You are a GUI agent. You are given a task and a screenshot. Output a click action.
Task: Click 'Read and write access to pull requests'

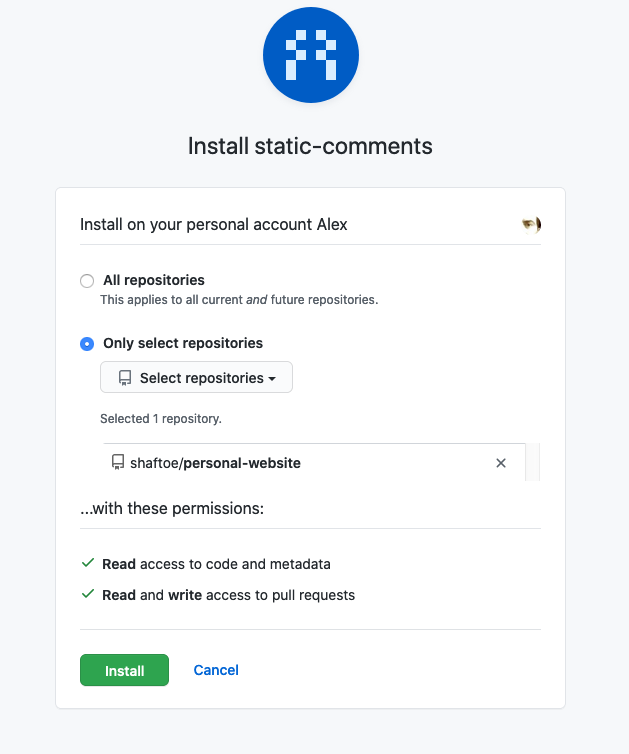228,595
